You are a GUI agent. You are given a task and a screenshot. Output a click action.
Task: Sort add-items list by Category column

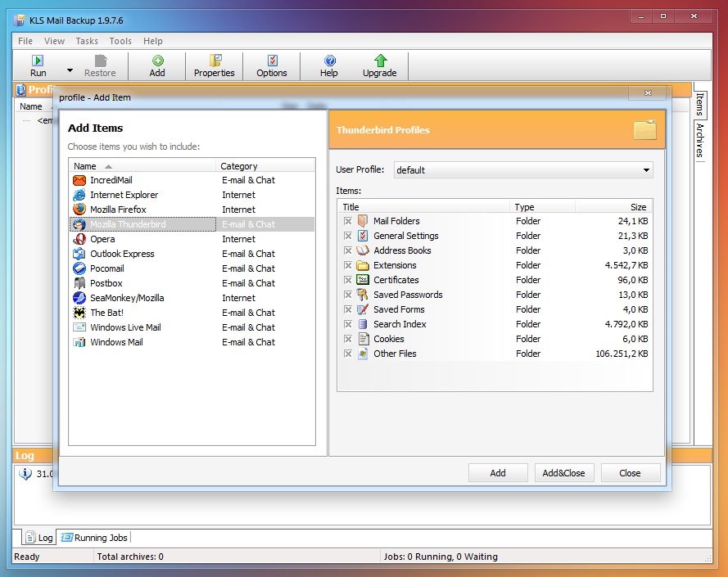(265, 165)
